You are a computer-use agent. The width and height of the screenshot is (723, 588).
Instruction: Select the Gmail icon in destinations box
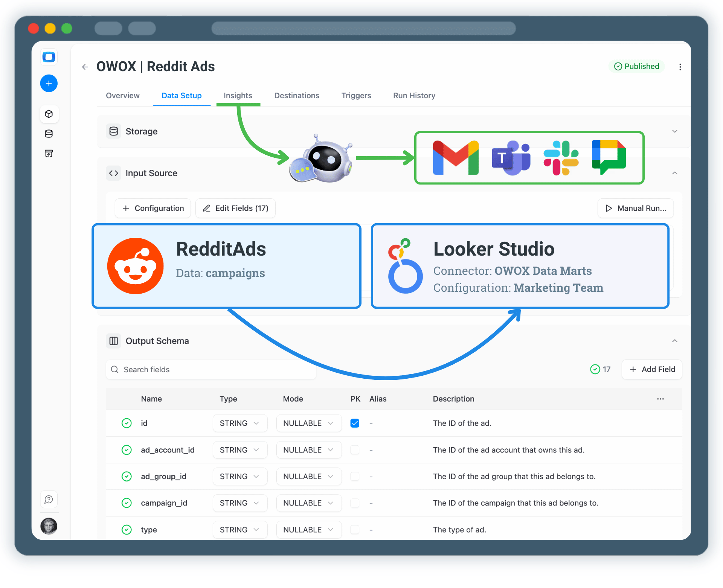pos(456,158)
